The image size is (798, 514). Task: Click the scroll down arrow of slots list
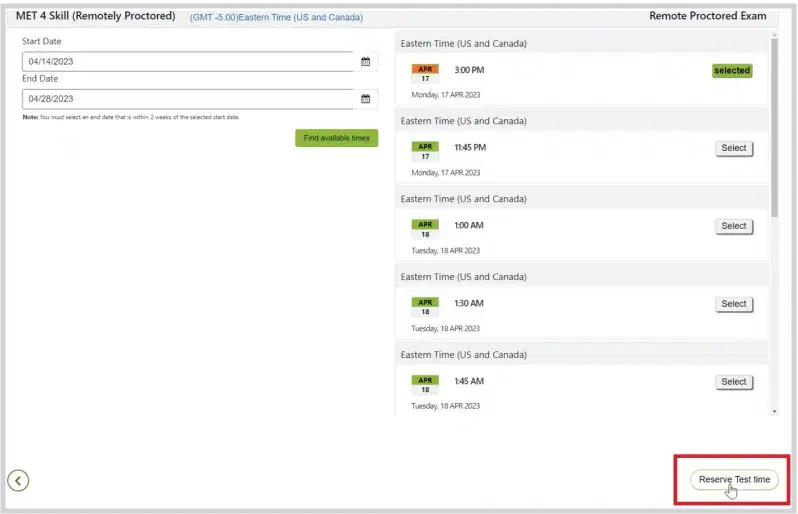tap(774, 410)
